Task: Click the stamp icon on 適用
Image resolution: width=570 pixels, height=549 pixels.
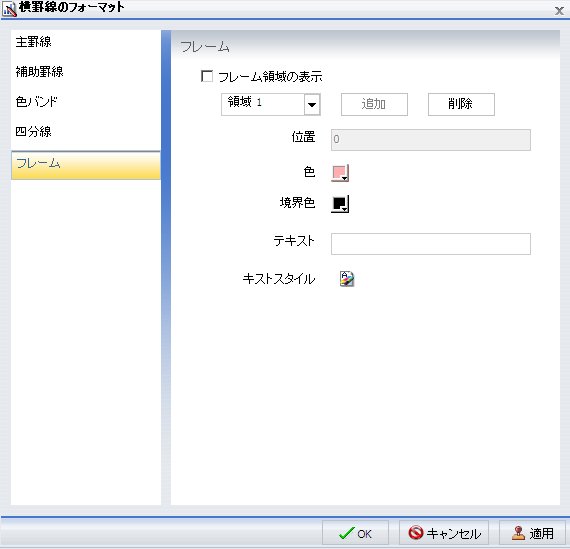Action: tap(518, 533)
